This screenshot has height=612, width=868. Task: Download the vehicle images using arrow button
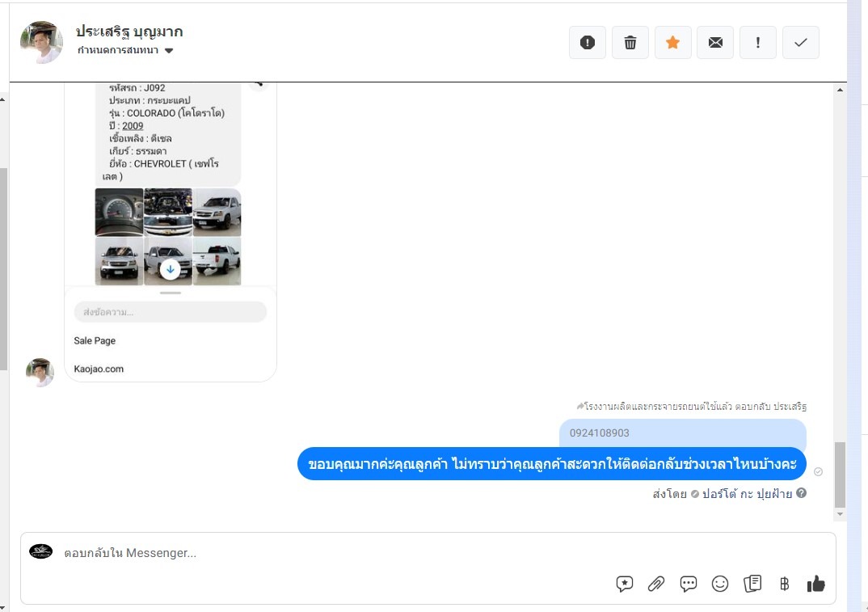(x=170, y=269)
